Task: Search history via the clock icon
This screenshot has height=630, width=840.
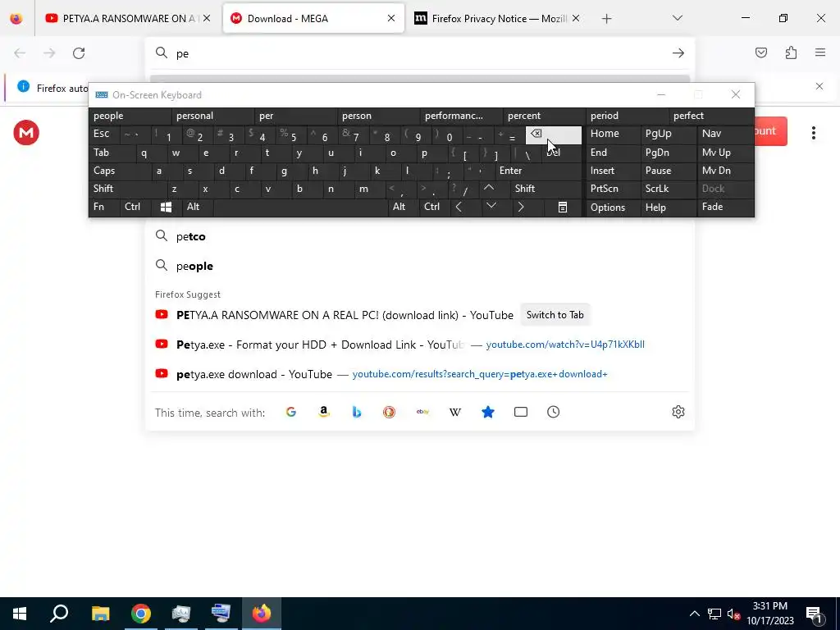Action: point(554,412)
